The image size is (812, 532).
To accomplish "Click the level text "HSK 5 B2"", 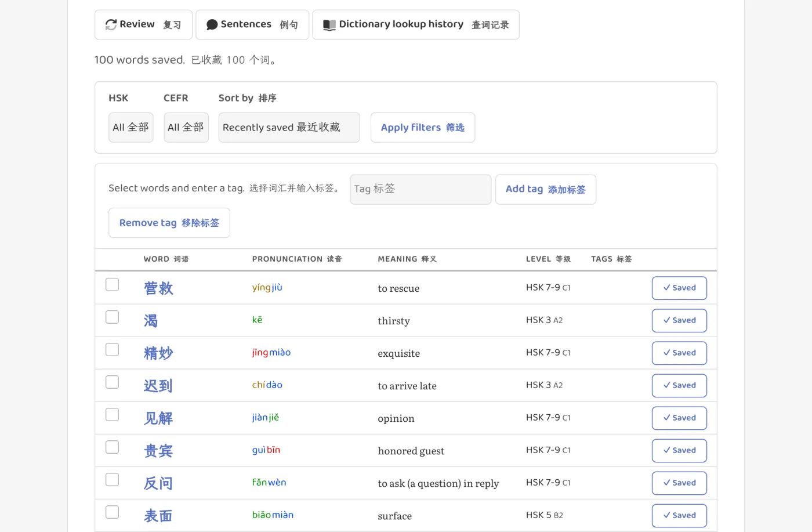I will pyautogui.click(x=545, y=515).
